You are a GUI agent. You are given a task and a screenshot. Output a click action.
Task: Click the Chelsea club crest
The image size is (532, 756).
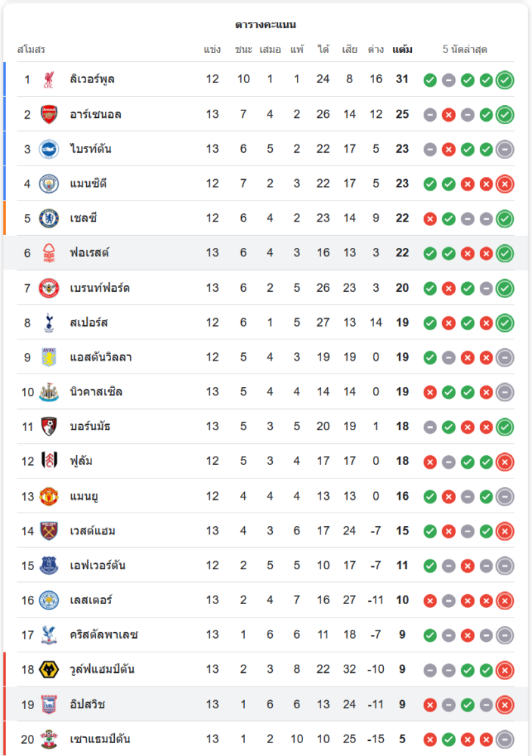click(49, 218)
